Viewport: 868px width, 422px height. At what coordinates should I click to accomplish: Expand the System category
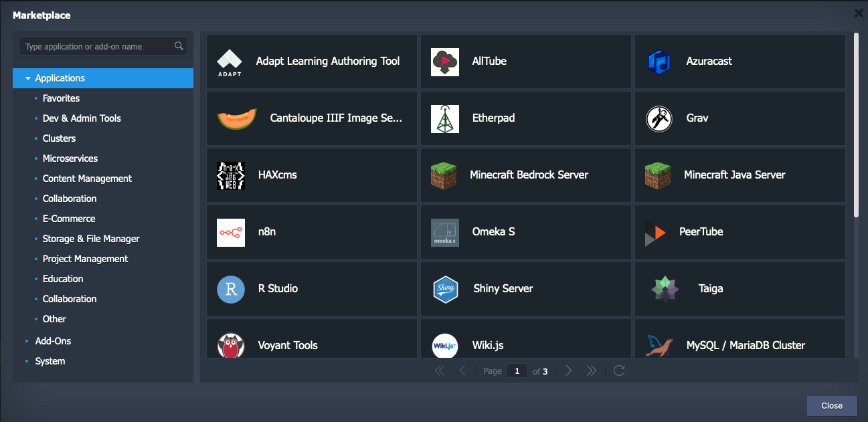[50, 361]
